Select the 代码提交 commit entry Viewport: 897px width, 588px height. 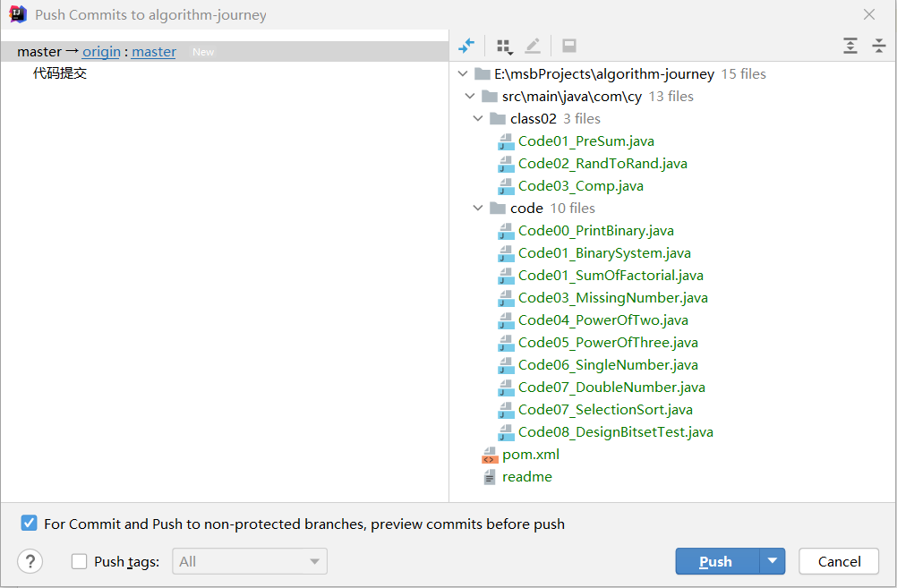[60, 73]
